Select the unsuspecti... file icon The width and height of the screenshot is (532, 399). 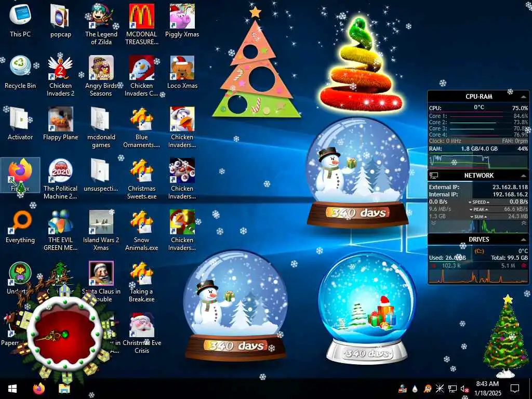click(101, 175)
